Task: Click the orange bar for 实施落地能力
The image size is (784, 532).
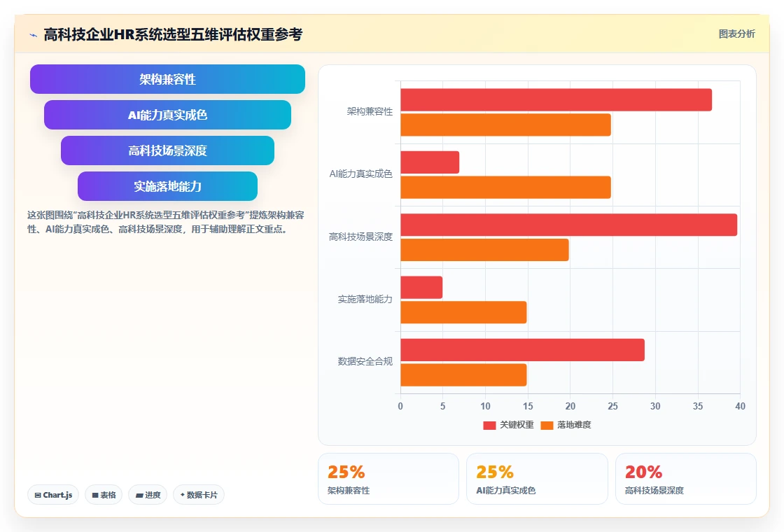Action: click(463, 312)
